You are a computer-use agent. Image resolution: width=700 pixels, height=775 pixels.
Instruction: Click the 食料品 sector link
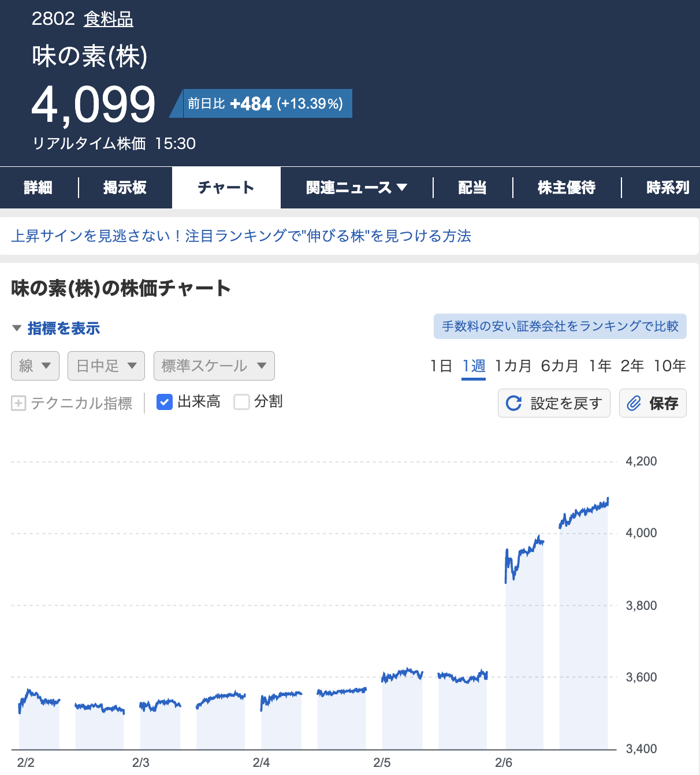tap(109, 19)
